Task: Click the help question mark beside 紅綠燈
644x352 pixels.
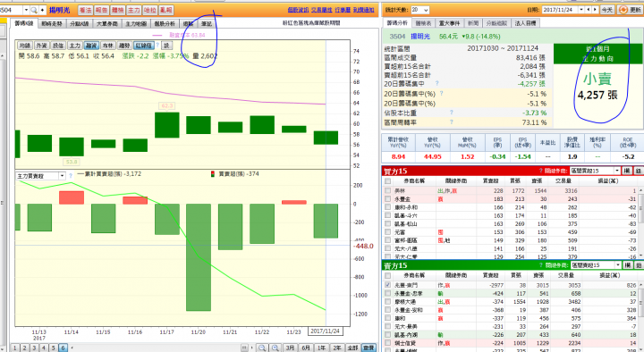Action: tap(157, 46)
